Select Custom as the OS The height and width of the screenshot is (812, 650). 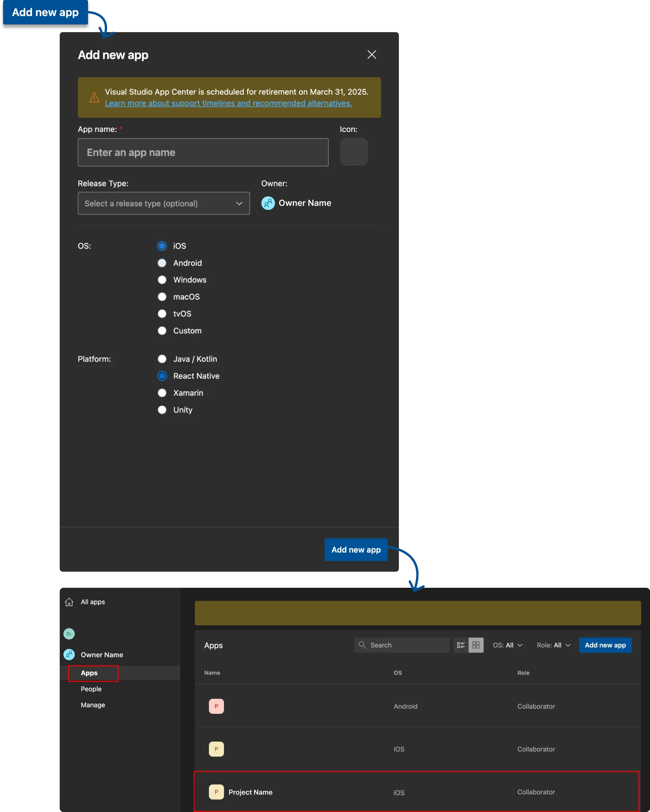[x=162, y=331]
